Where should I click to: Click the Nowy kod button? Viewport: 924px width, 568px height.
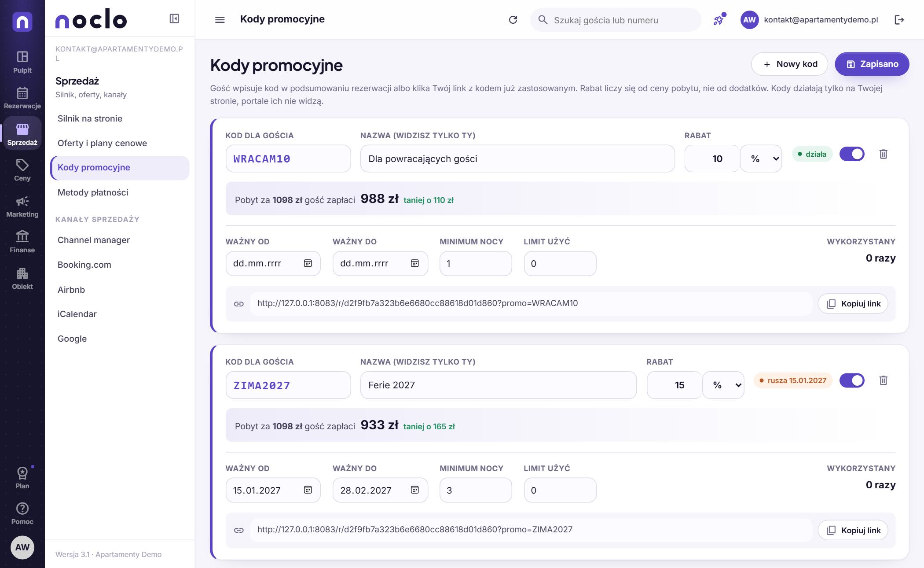(x=790, y=64)
